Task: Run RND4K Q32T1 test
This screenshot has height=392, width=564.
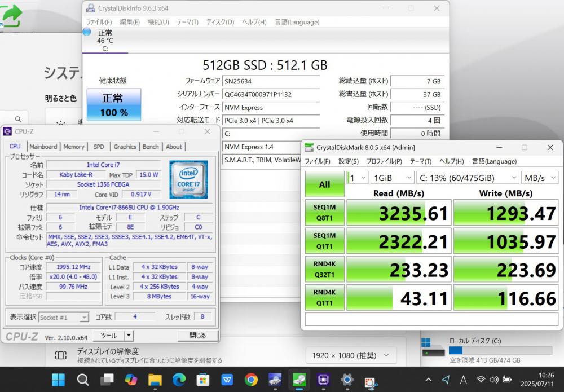Action: pyautogui.click(x=324, y=270)
